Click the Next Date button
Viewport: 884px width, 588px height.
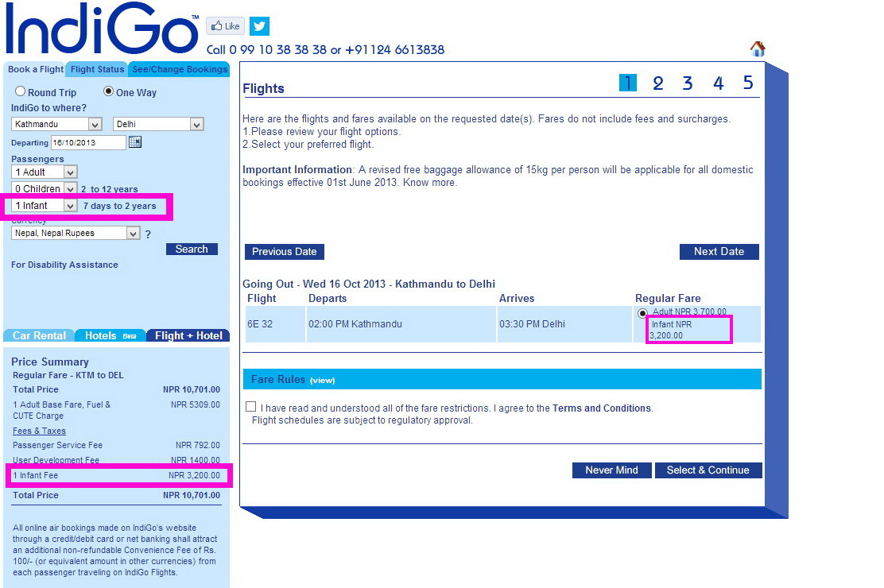(719, 252)
